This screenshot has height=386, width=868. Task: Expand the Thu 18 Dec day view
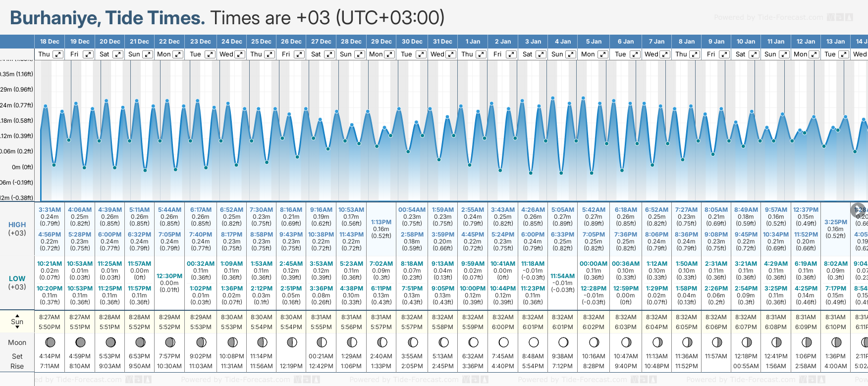[x=58, y=54]
